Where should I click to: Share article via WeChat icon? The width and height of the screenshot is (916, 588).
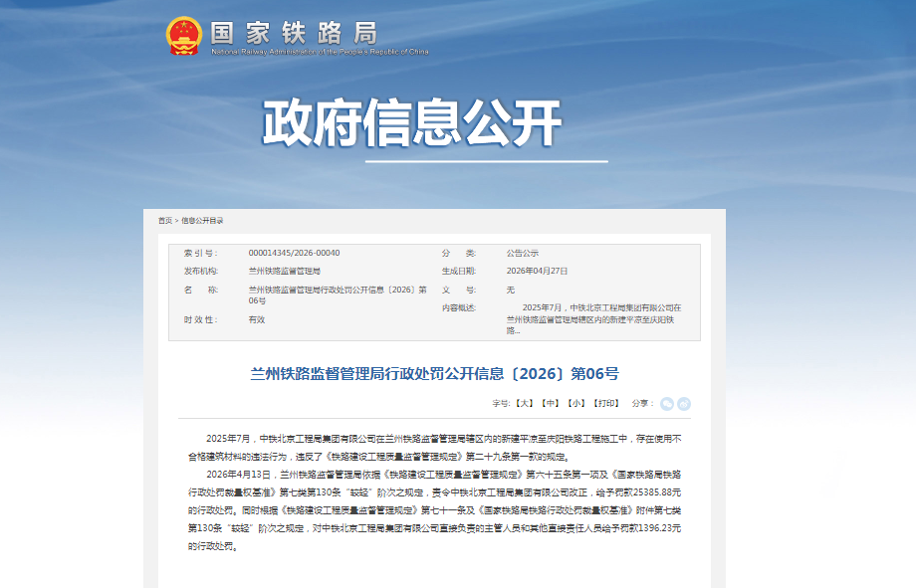(667, 403)
